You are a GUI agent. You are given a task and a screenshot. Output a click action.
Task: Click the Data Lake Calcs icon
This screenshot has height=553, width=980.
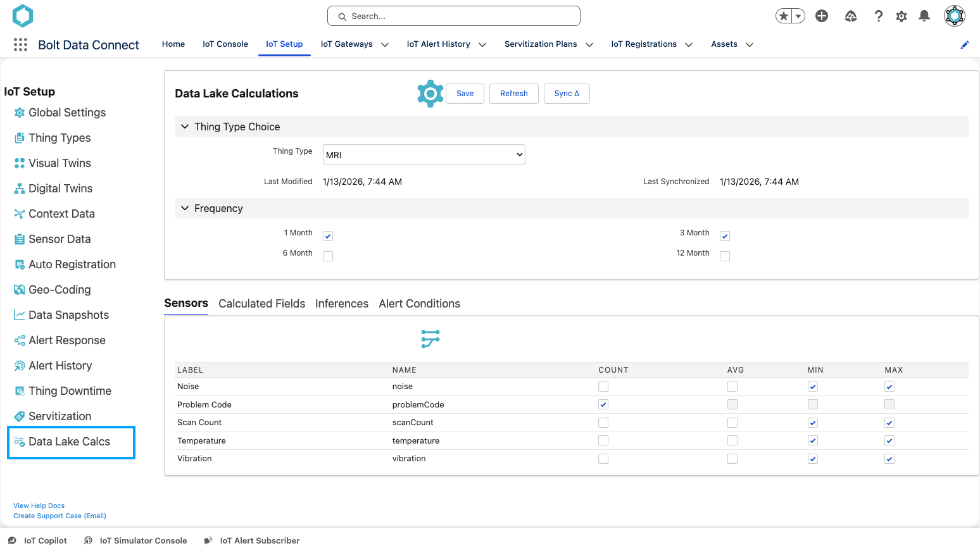20,442
